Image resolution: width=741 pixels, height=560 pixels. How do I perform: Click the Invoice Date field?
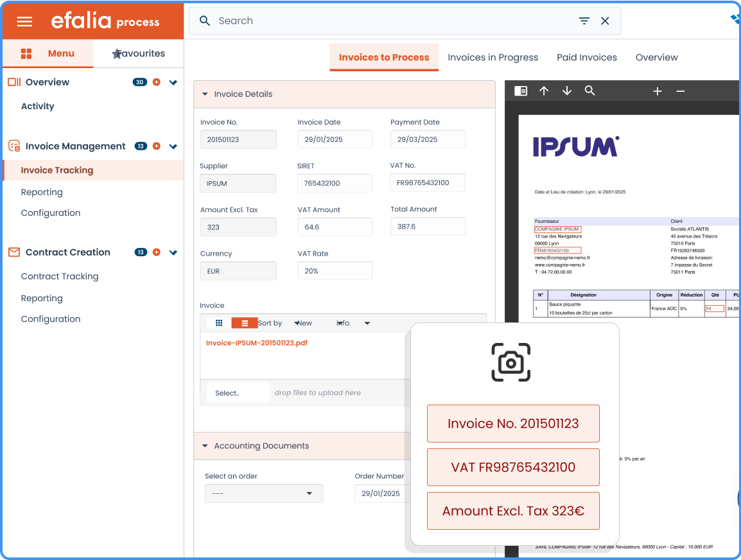[335, 139]
